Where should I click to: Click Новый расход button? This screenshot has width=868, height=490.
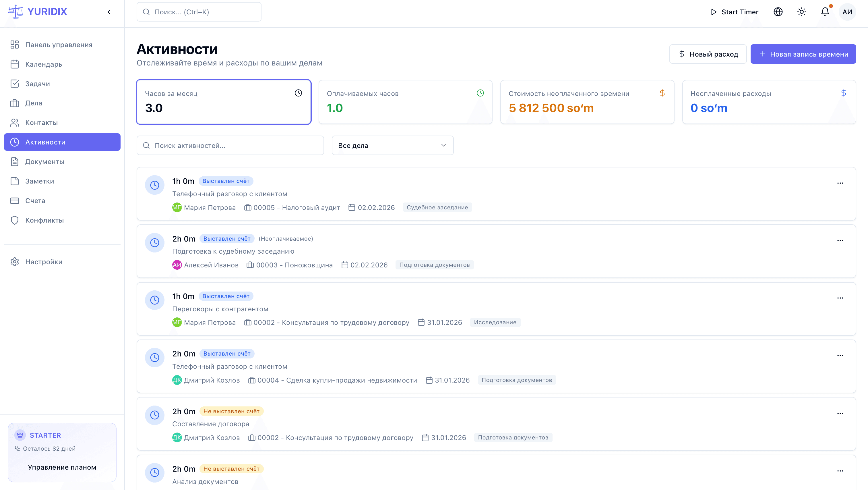[x=708, y=54]
